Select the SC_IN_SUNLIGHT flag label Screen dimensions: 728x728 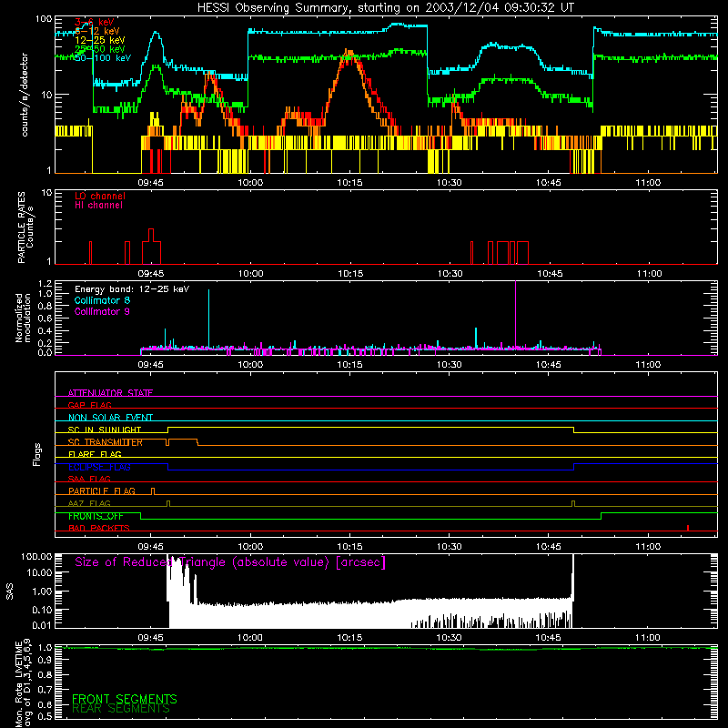coord(105,430)
